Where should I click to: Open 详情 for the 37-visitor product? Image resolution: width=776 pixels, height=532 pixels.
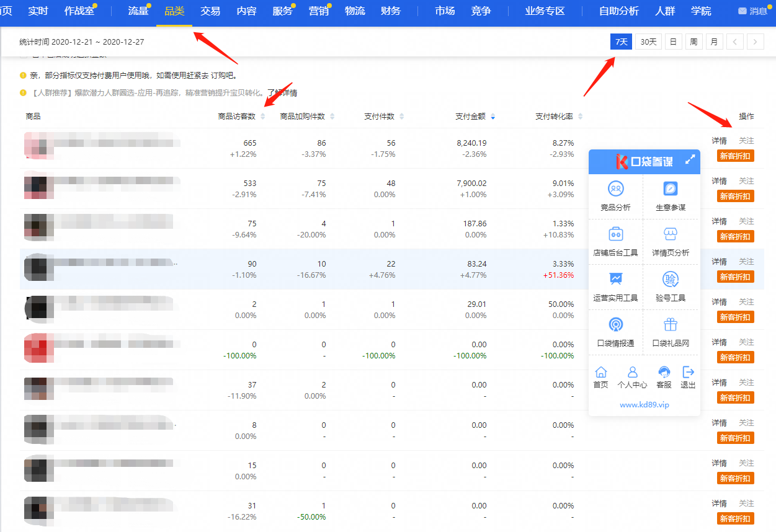pos(719,383)
